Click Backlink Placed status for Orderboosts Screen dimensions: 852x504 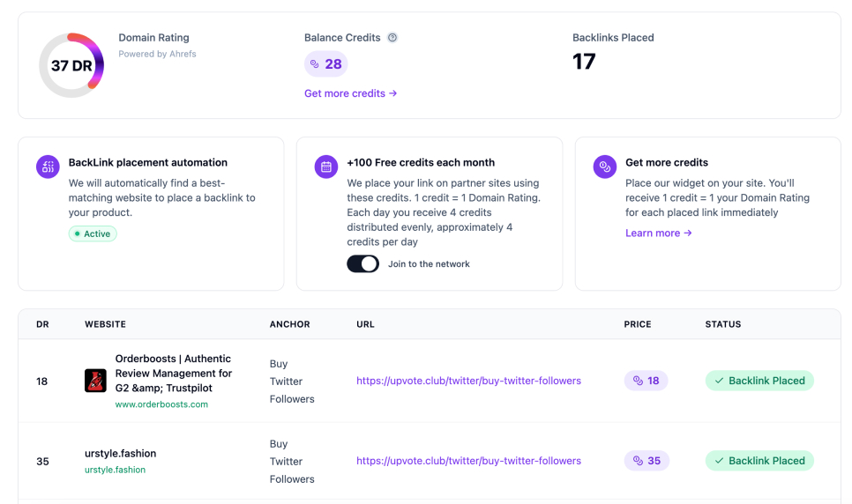click(x=759, y=381)
